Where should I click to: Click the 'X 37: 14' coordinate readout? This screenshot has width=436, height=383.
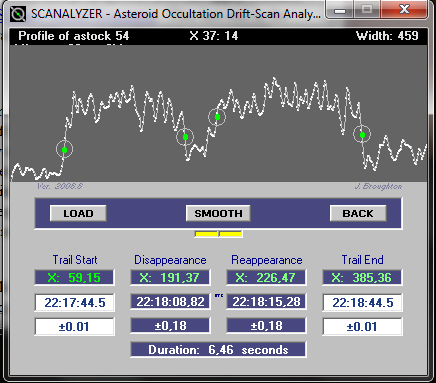point(214,36)
